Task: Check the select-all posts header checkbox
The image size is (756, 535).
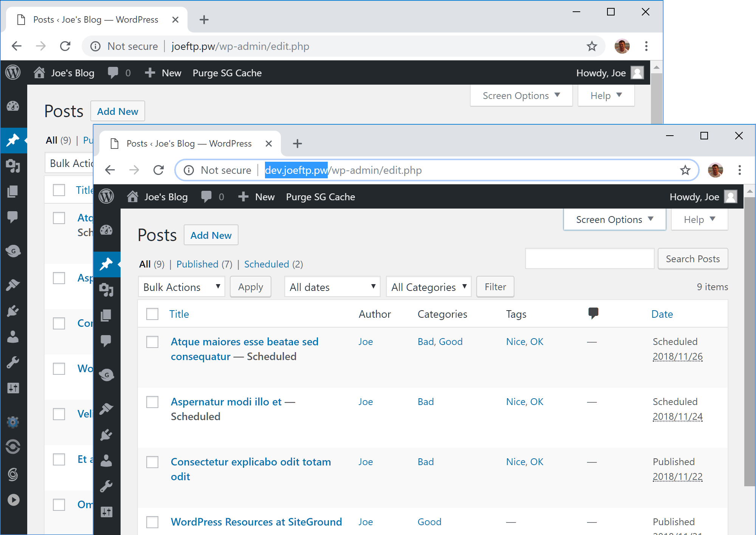Action: pos(152,314)
